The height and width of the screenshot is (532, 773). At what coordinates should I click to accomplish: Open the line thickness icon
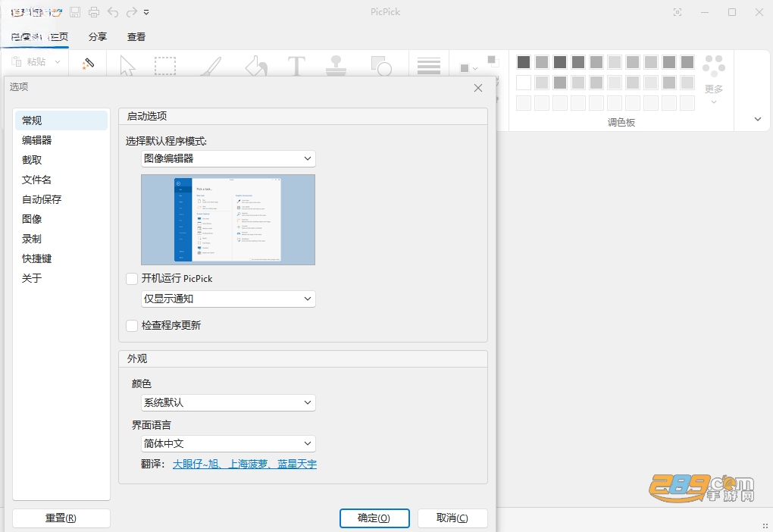pos(429,66)
